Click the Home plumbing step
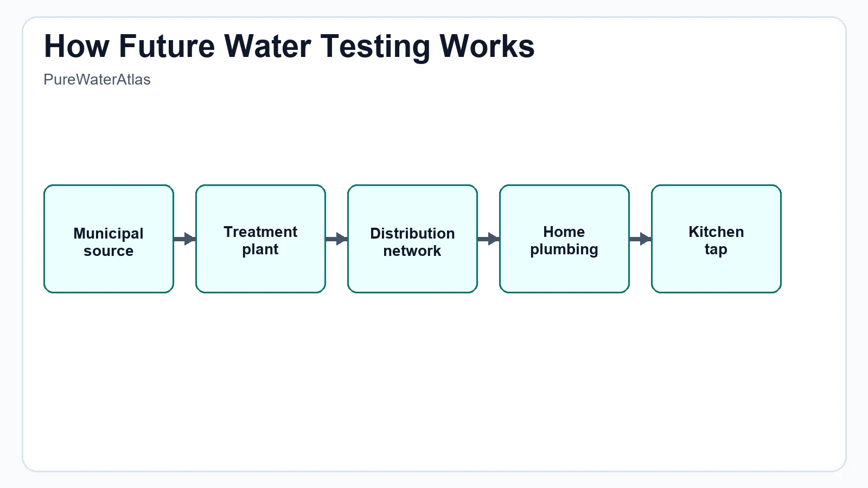This screenshot has height=488, width=868. click(x=564, y=271)
